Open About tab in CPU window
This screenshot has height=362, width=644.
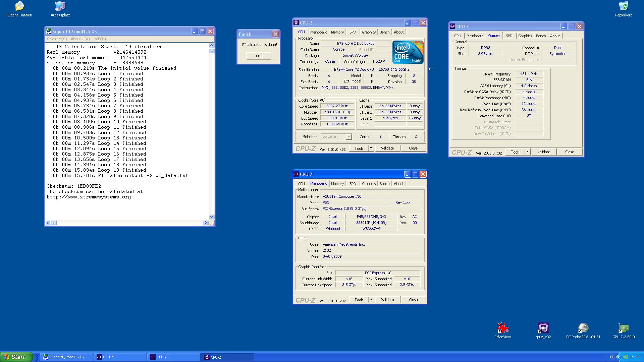[x=399, y=32]
